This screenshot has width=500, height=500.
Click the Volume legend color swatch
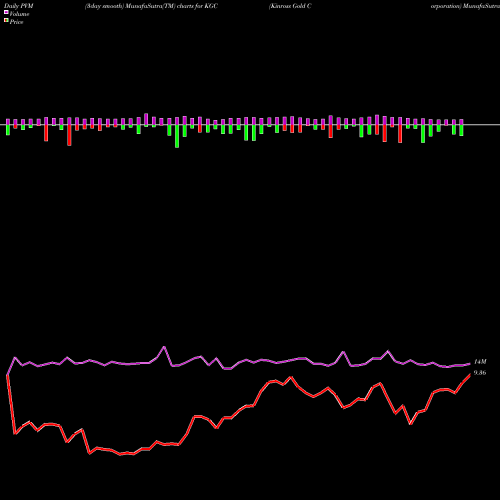pos(6,12)
